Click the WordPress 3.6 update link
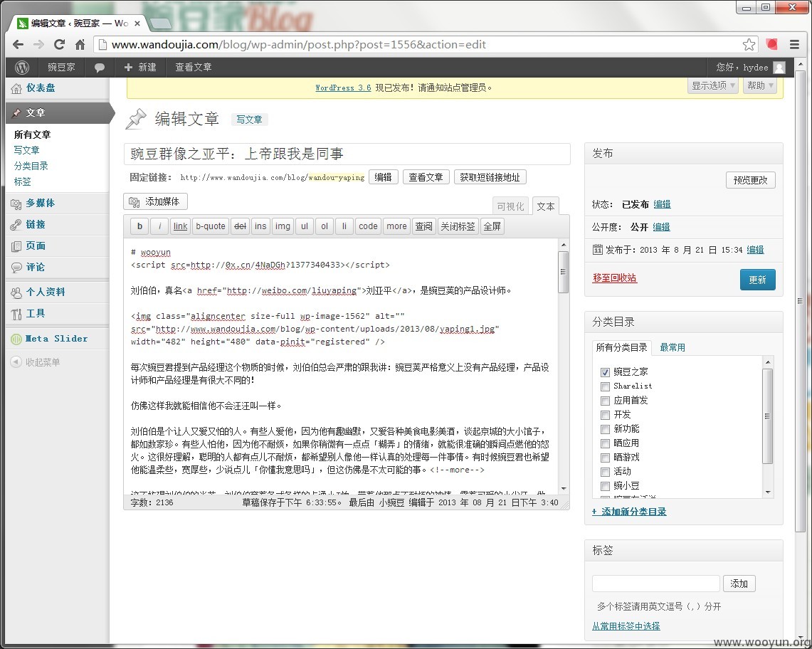812x649 pixels. click(x=343, y=88)
